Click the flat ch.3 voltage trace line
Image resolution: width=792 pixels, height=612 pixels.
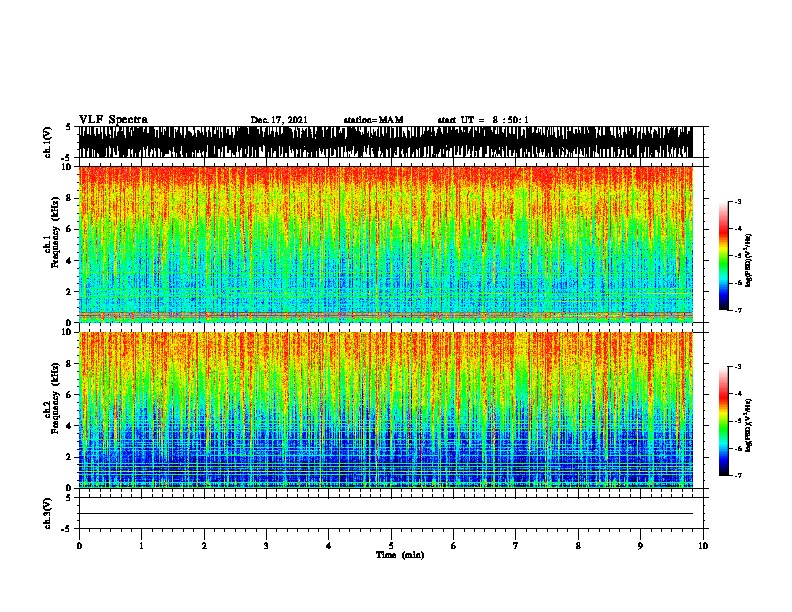385,514
